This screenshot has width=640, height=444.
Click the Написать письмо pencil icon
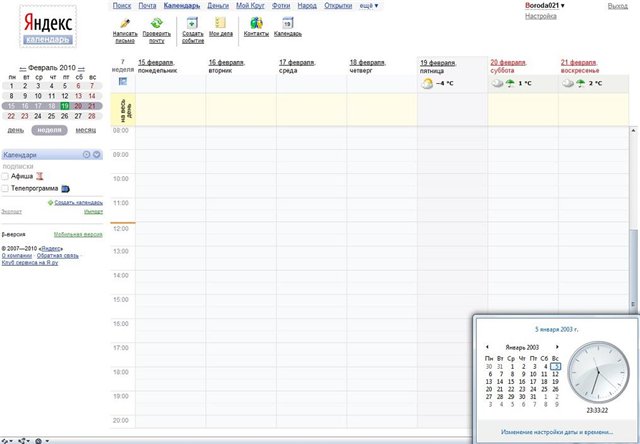[x=124, y=22]
